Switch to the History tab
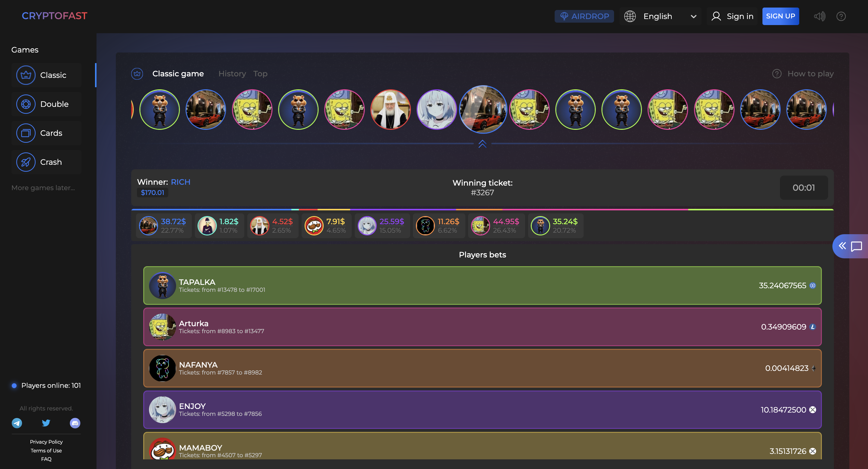The height and width of the screenshot is (469, 868). (x=232, y=74)
